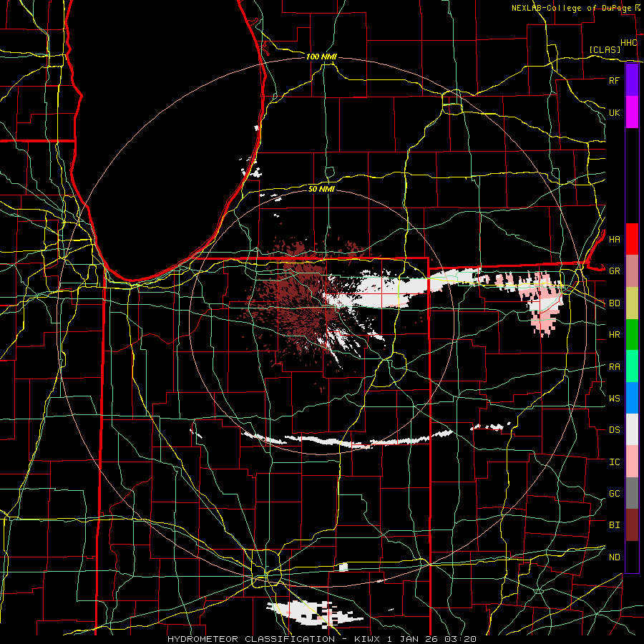Select the blue WS legend swatch
This screenshot has height=644, width=644.
(x=632, y=398)
